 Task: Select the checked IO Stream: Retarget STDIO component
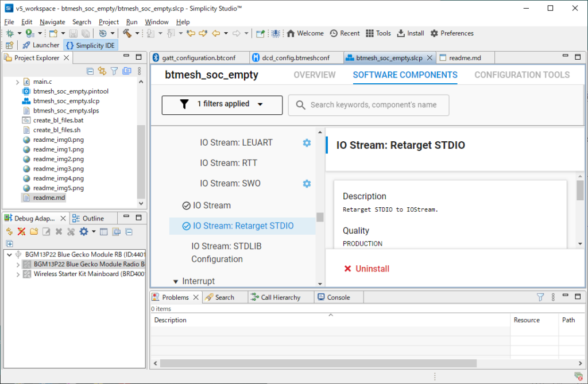[x=242, y=226]
